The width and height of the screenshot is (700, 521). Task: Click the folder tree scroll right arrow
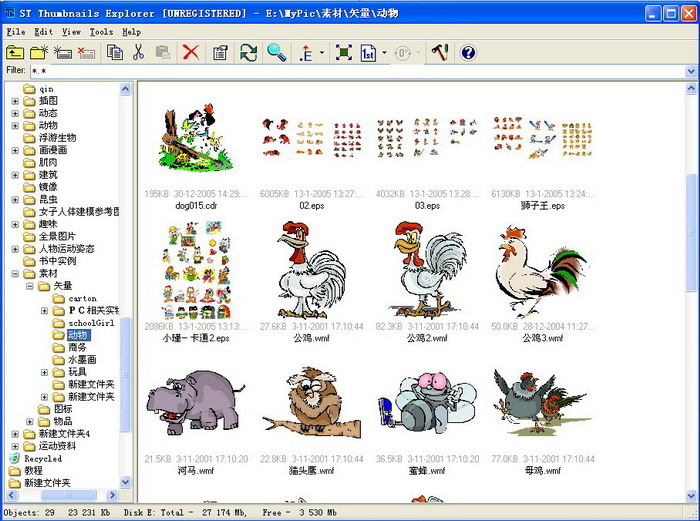112,495
